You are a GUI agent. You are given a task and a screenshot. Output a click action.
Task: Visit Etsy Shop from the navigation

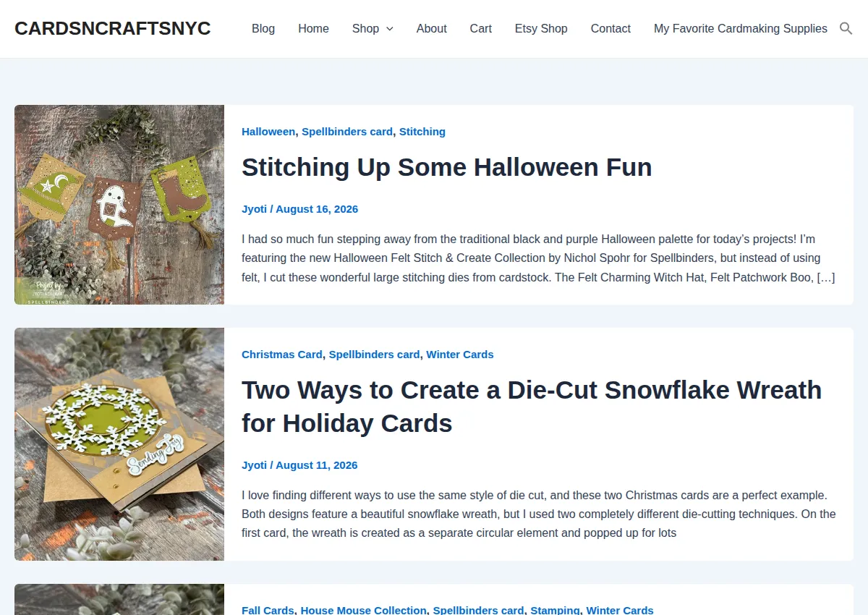(x=541, y=29)
